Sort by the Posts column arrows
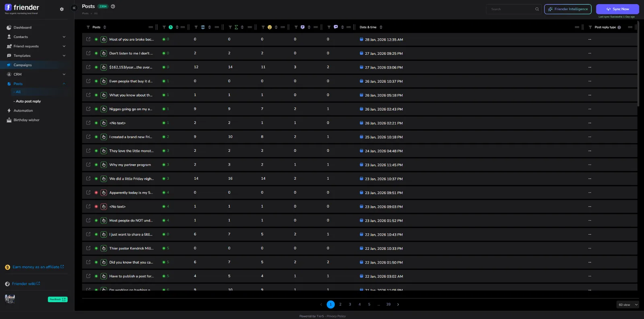Screen dimensions: 644x319 pos(105,27)
